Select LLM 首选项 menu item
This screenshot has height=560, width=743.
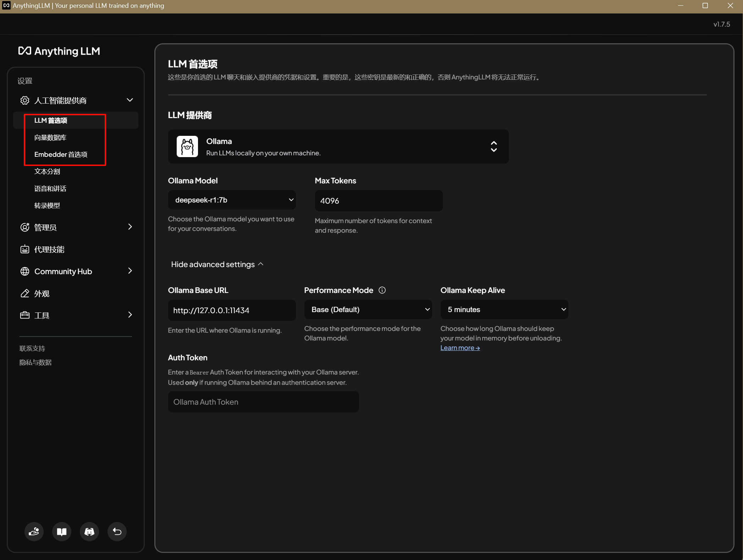point(76,121)
